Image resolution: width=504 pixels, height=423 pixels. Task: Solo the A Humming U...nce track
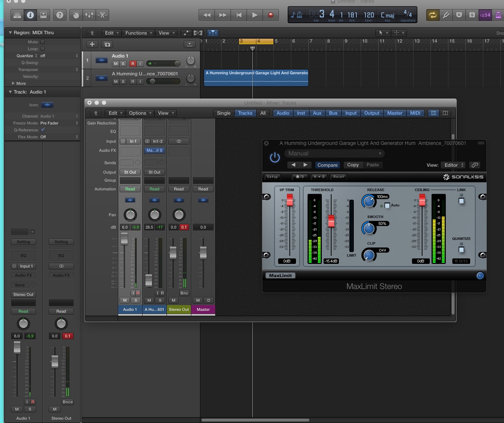point(123,82)
